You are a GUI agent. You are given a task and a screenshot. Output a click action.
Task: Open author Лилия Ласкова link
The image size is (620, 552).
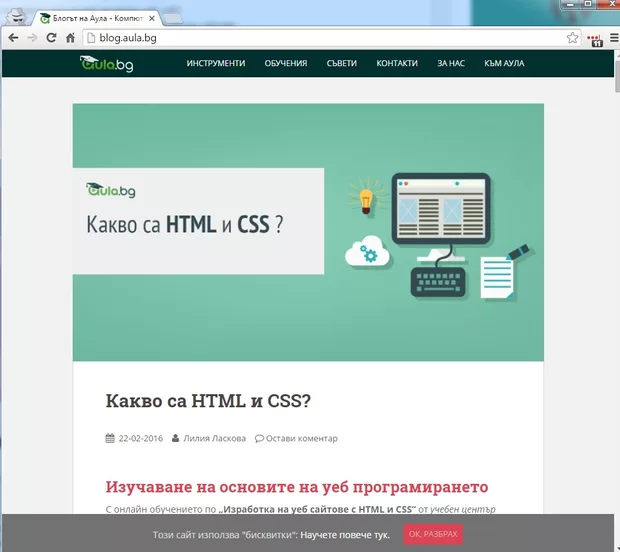(214, 438)
